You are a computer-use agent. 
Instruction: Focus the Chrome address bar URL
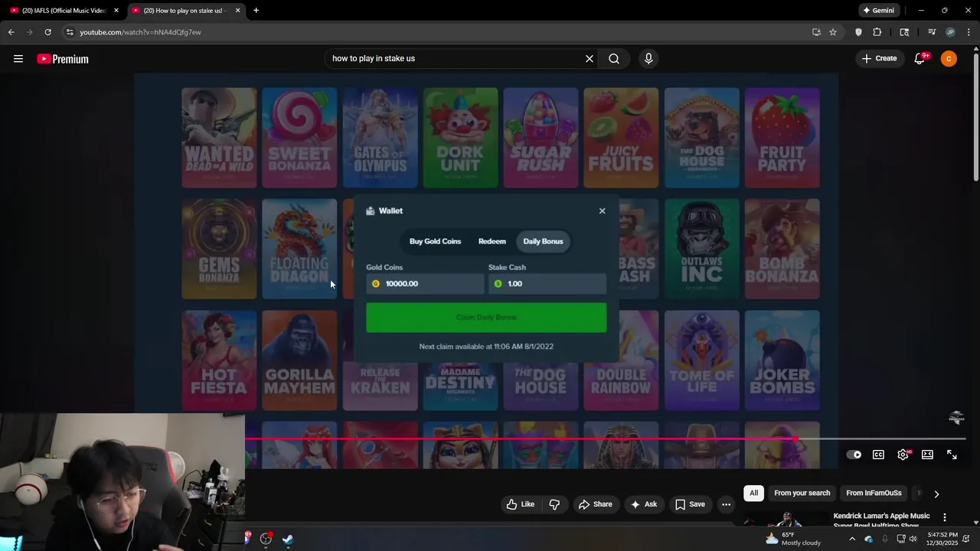[x=140, y=32]
